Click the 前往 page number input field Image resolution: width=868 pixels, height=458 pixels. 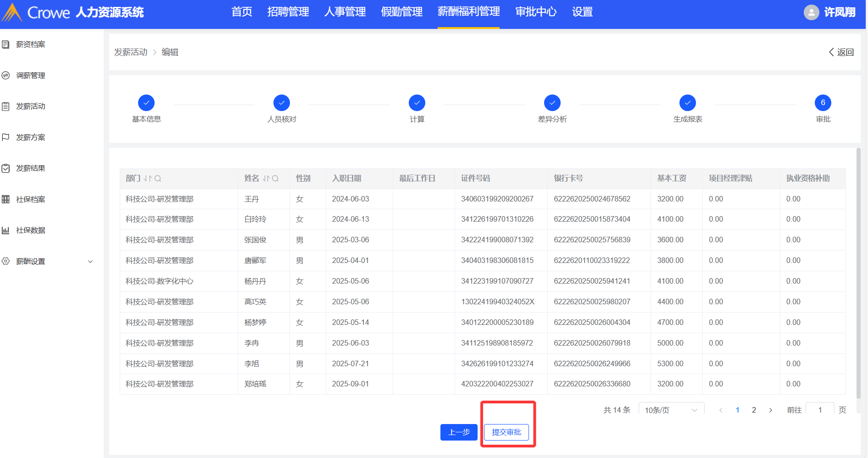[x=820, y=410]
